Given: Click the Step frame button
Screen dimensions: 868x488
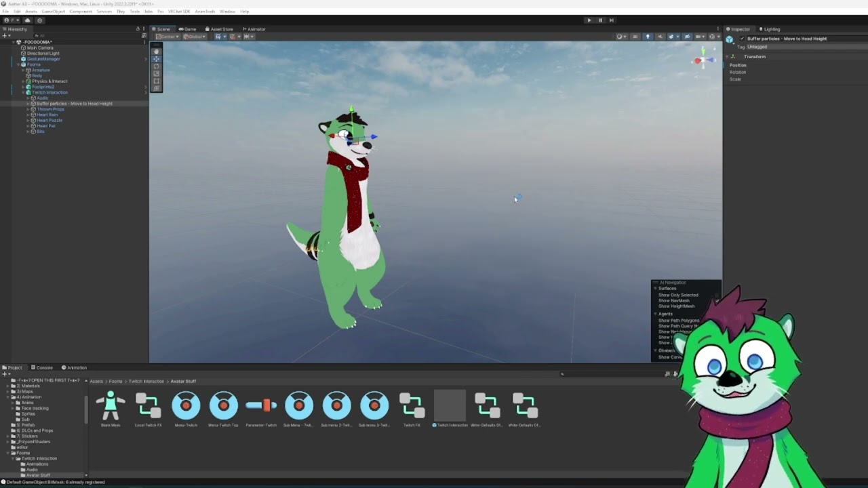Looking at the screenshot, I should click(x=611, y=20).
